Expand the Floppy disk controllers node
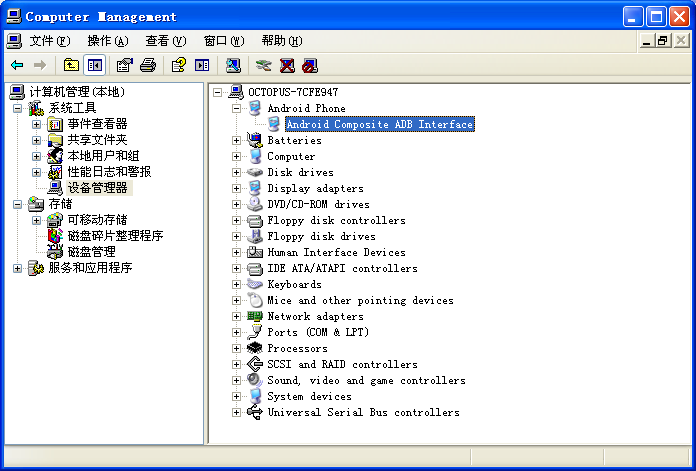The width and height of the screenshot is (696, 471). 236,220
